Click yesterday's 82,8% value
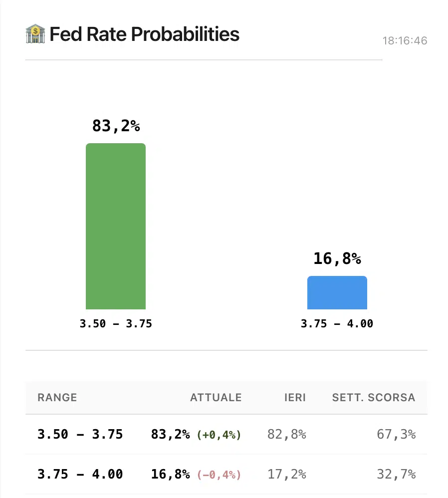 (x=286, y=435)
